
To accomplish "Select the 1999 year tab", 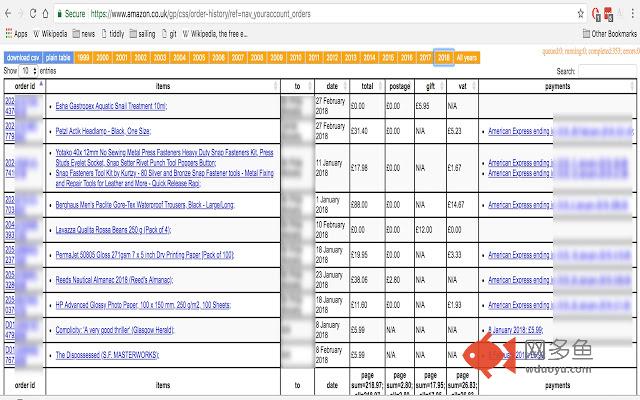I will pos(83,58).
